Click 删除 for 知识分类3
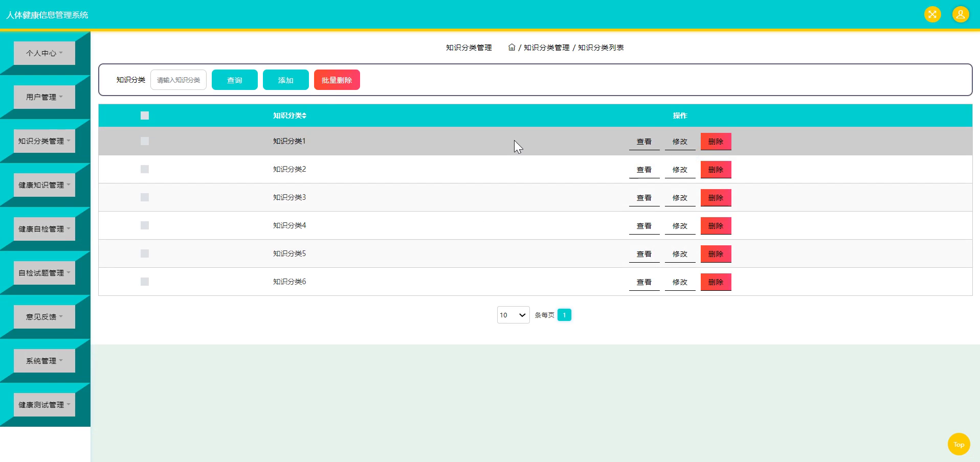 click(716, 198)
